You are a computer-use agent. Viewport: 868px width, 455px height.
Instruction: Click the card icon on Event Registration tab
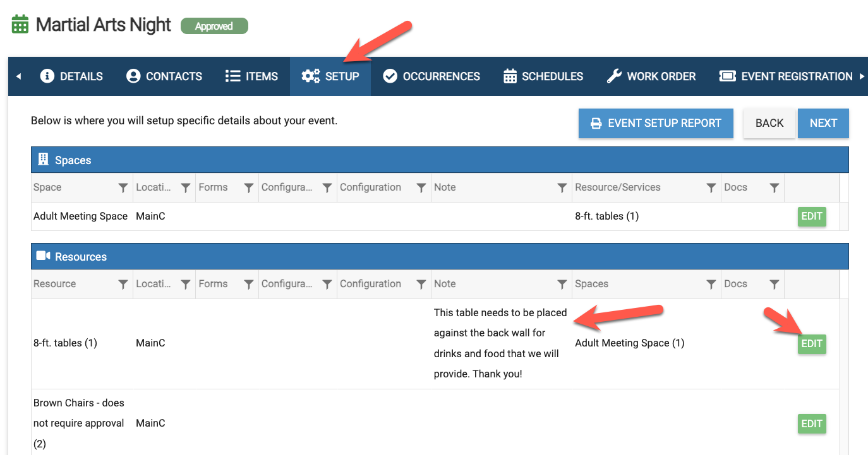pos(726,76)
